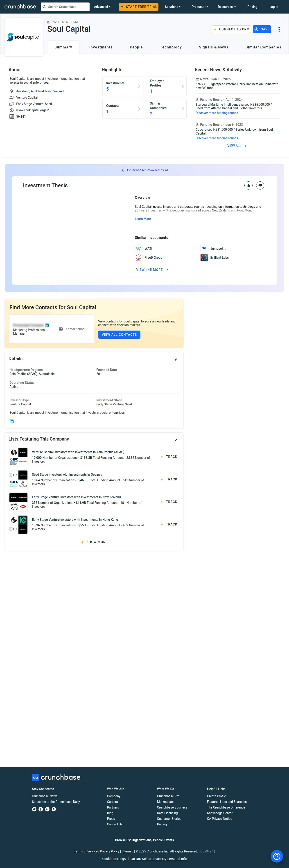
Task: Expand the Advanced dropdown
Action: pyautogui.click(x=103, y=7)
